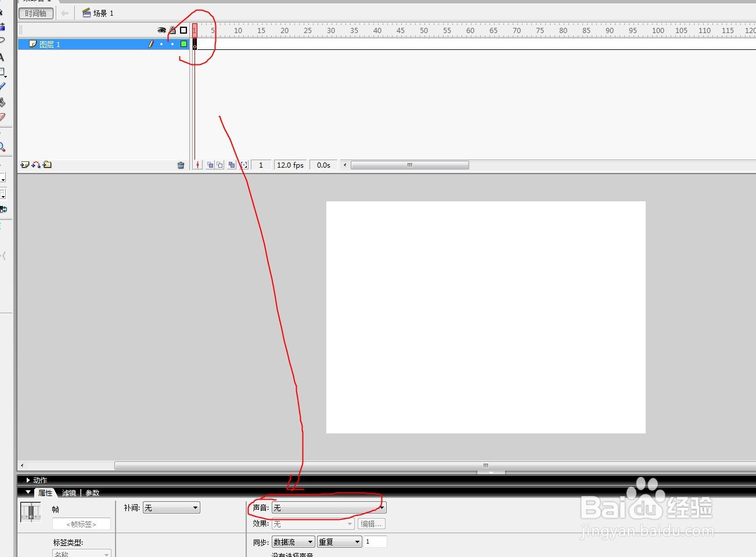Click the timeline scrollbar left arrow

pos(345,165)
